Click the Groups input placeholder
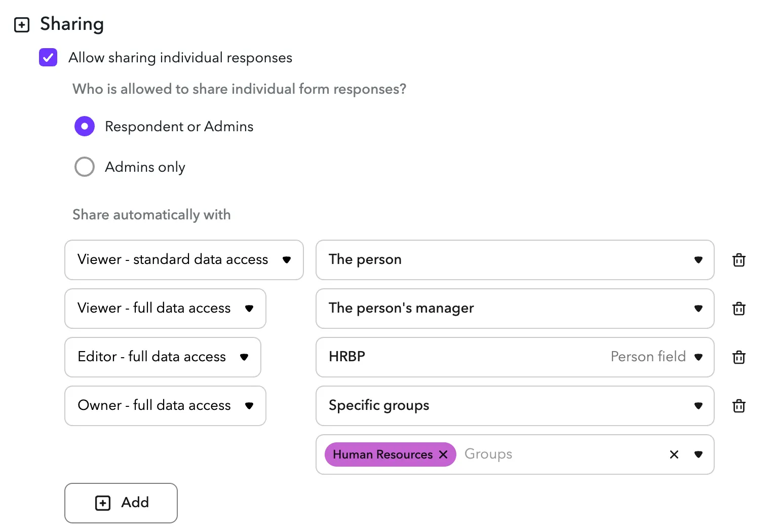Viewport: 777px width, 532px height. [x=488, y=454]
